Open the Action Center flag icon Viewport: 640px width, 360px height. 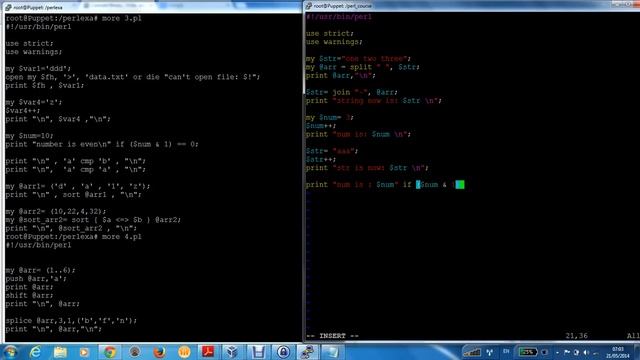[567, 352]
